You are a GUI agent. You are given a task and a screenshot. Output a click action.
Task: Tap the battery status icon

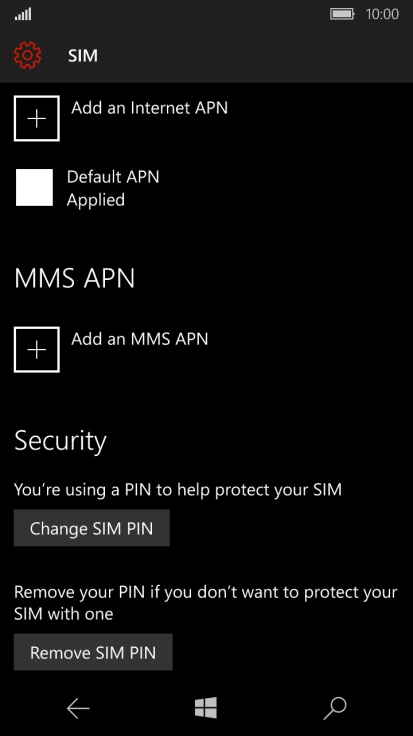(x=342, y=14)
